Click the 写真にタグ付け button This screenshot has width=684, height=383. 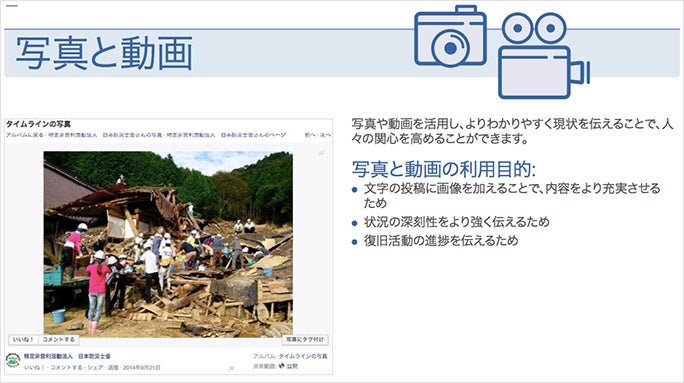click(x=305, y=339)
